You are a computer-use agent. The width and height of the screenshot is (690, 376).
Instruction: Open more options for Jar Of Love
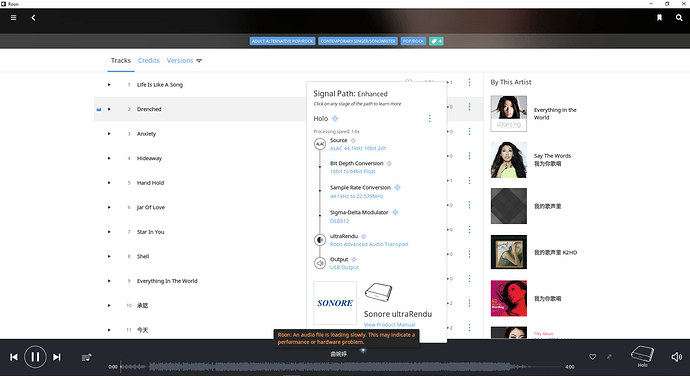(470, 205)
